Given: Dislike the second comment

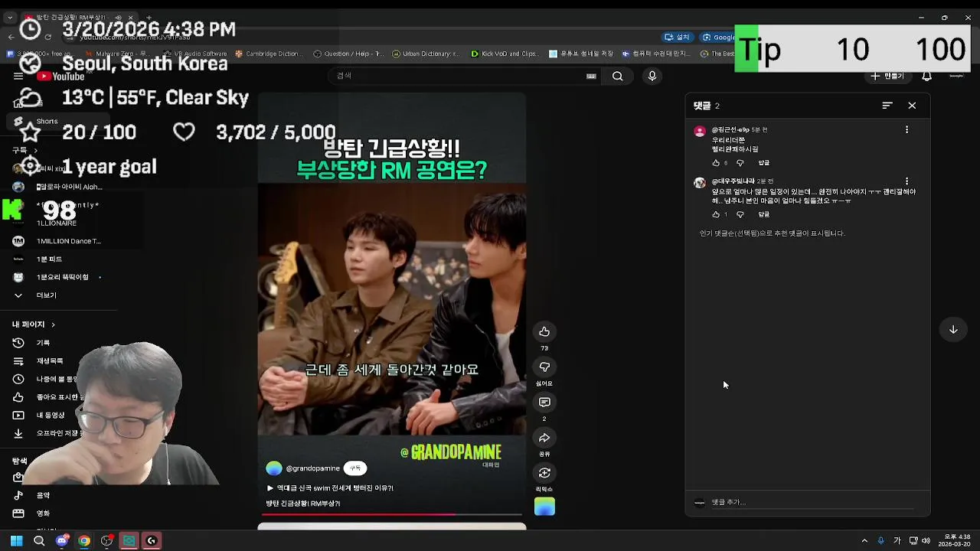Looking at the screenshot, I should point(740,214).
